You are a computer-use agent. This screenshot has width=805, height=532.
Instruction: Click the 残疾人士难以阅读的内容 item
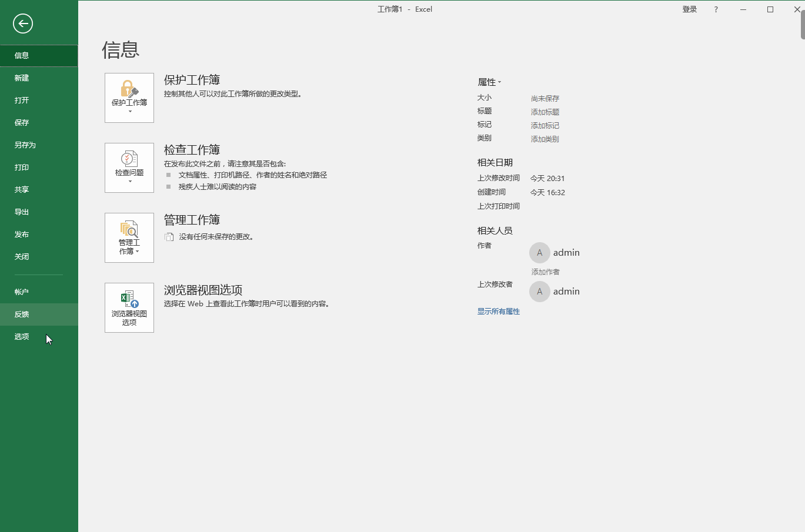[x=218, y=187]
